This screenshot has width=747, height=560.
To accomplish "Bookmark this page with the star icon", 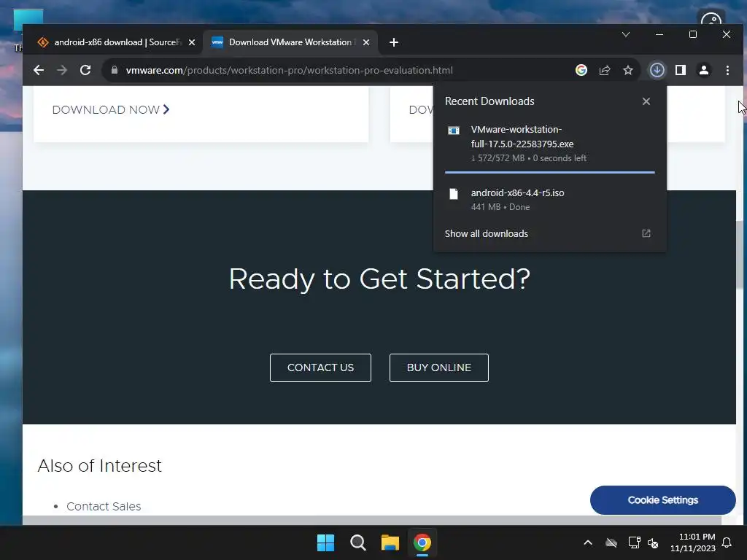I will pyautogui.click(x=628, y=70).
